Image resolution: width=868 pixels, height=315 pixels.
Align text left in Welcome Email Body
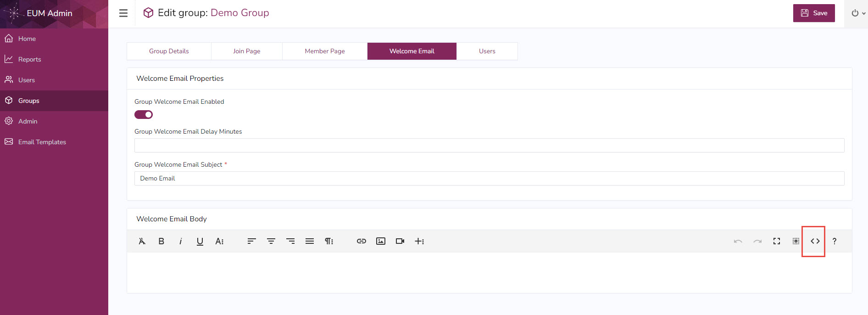click(x=251, y=241)
